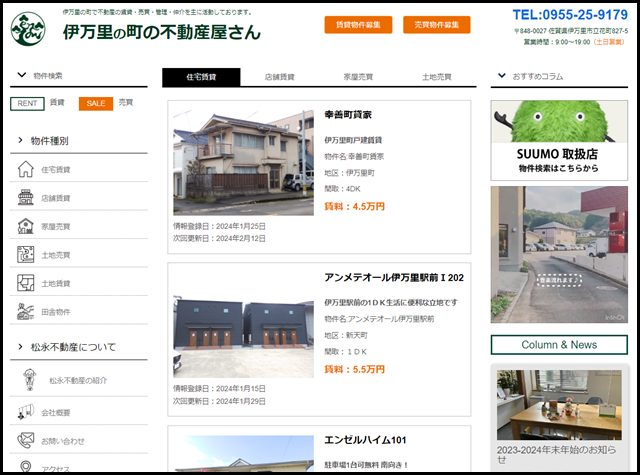Open the 店舗賃貸 shop icon in sidebar
Screen dimensions: 640x475
click(x=25, y=198)
